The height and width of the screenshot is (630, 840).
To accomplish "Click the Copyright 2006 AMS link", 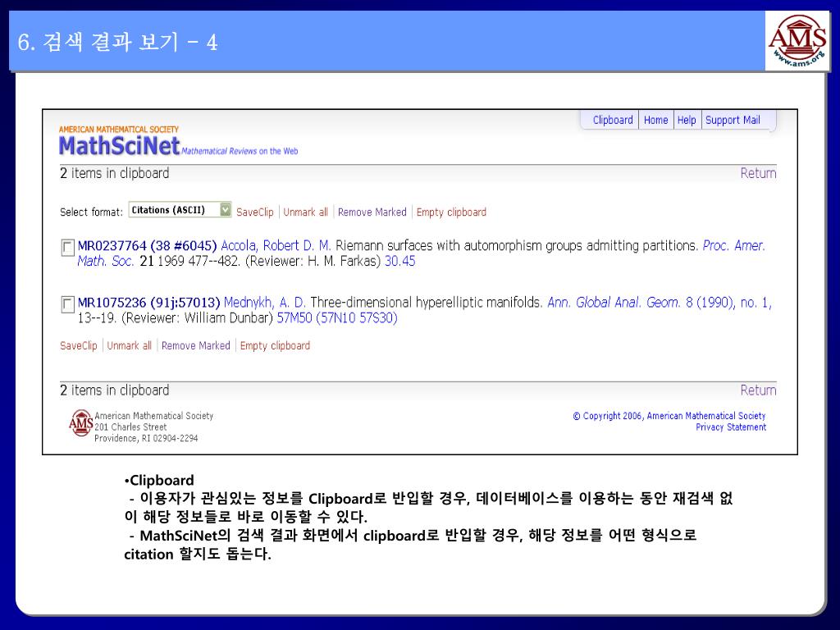I will [669, 416].
